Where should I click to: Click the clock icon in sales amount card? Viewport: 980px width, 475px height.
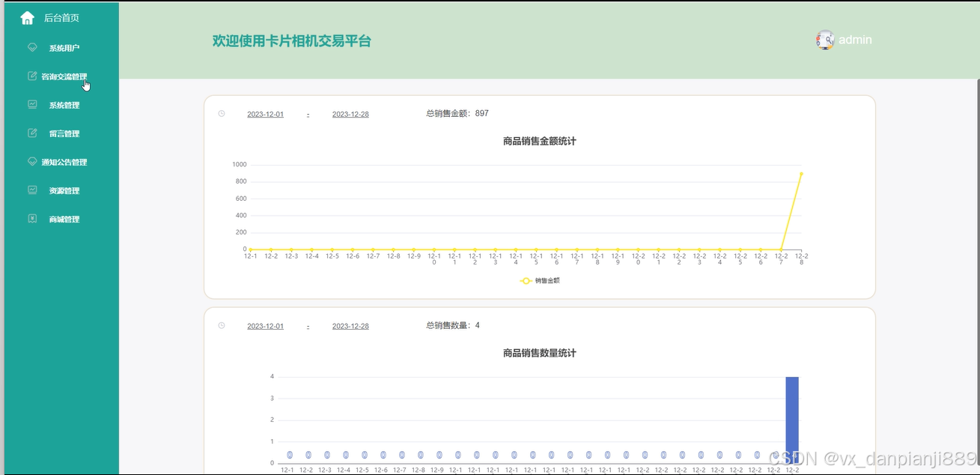222,114
